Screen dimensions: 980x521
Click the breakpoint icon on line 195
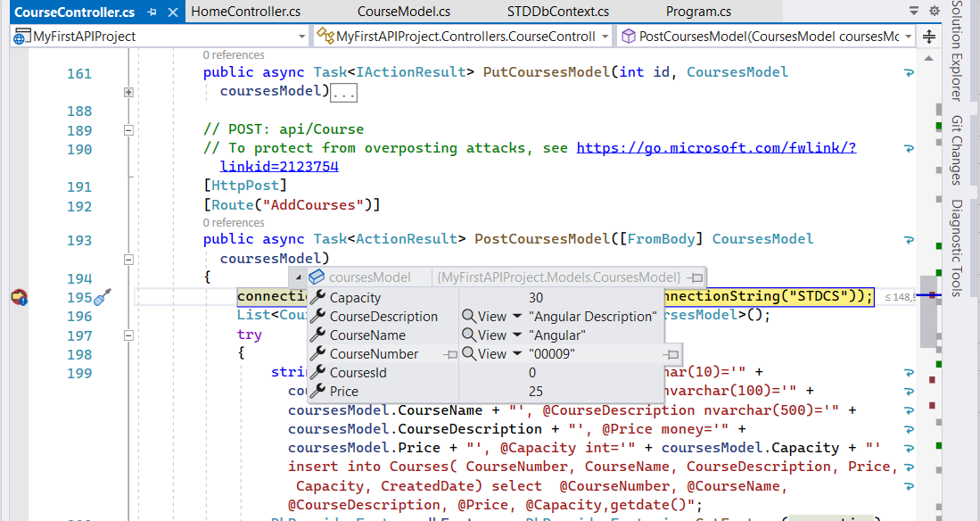click(x=20, y=297)
